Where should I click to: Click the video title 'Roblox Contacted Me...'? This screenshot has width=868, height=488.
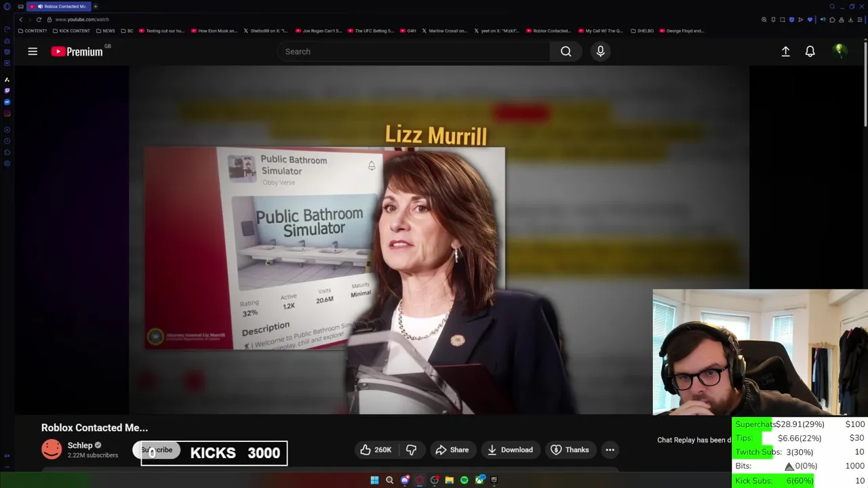[94, 428]
